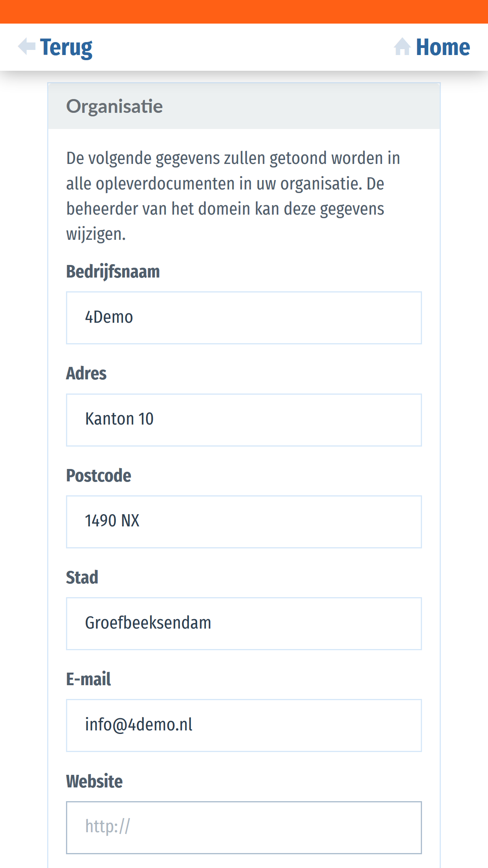Click the Adres label

pyautogui.click(x=86, y=373)
